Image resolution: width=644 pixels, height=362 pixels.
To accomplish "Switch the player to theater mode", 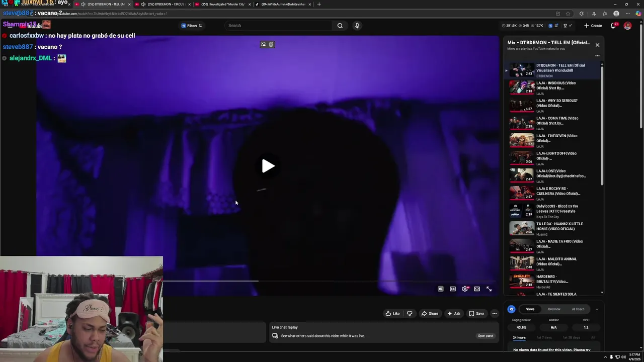I will pyautogui.click(x=477, y=289).
